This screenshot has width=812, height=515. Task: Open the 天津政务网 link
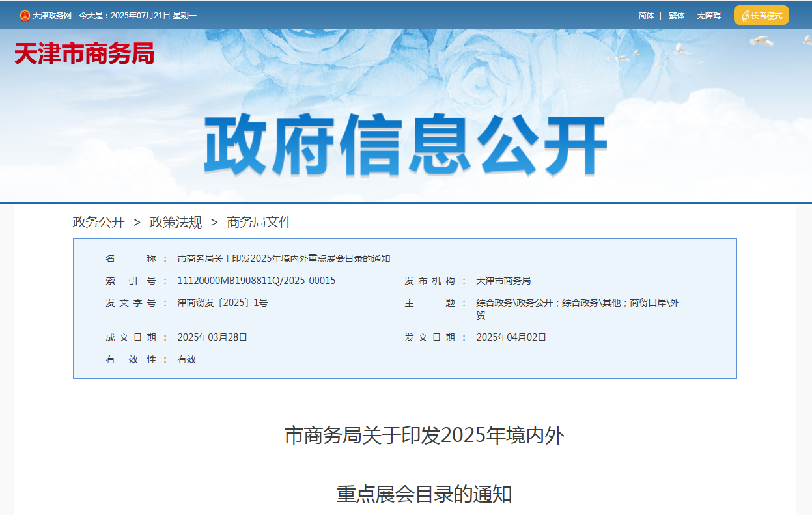52,16
